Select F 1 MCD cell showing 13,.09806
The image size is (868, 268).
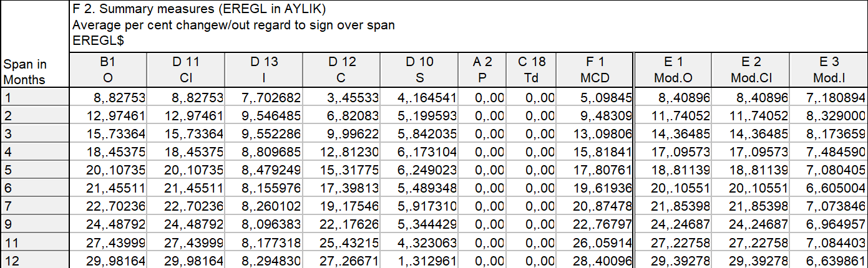595,133
